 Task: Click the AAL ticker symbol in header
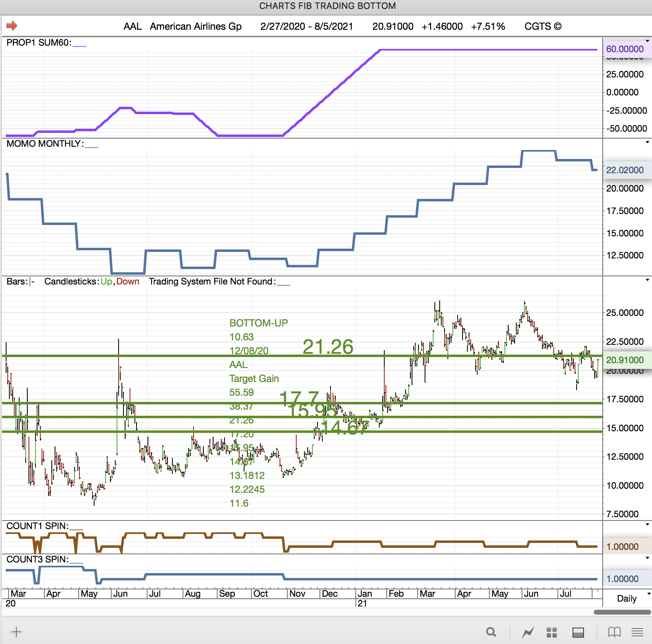point(132,26)
